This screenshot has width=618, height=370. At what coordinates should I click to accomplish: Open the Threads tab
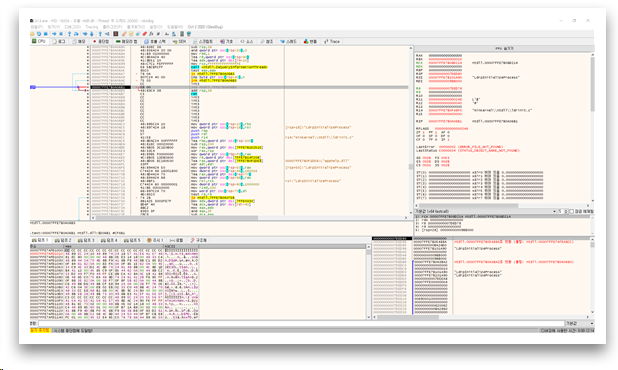289,41
